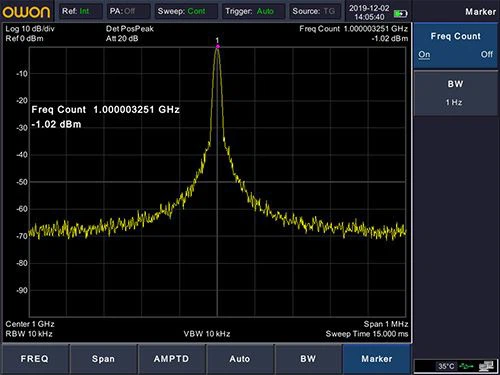Image resolution: width=500 pixels, height=375 pixels.
Task: Open the Span menu
Action: tap(103, 359)
